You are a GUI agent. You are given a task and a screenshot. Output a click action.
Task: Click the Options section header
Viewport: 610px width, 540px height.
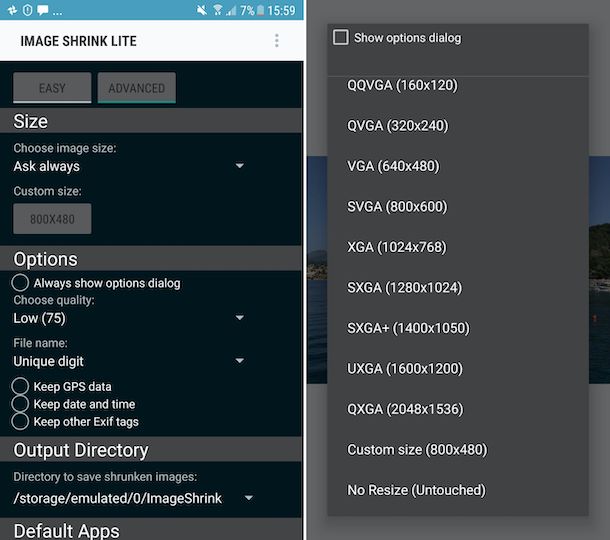(151, 258)
